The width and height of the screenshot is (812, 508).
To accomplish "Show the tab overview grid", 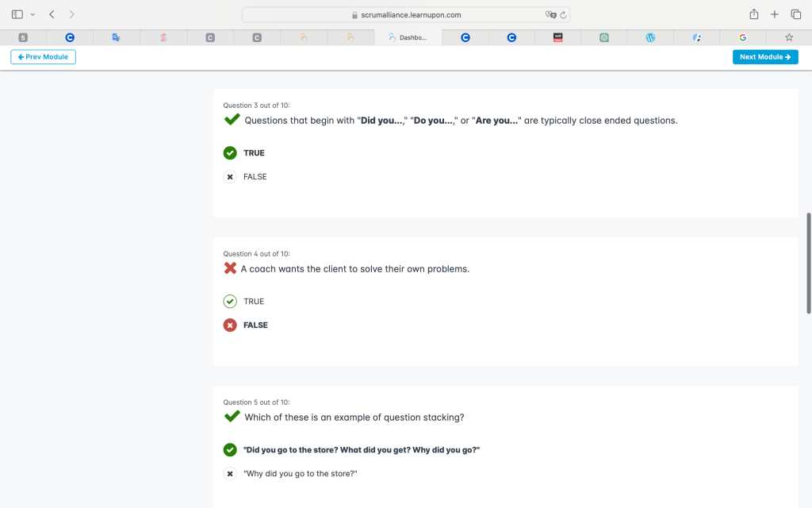I will coord(795,14).
